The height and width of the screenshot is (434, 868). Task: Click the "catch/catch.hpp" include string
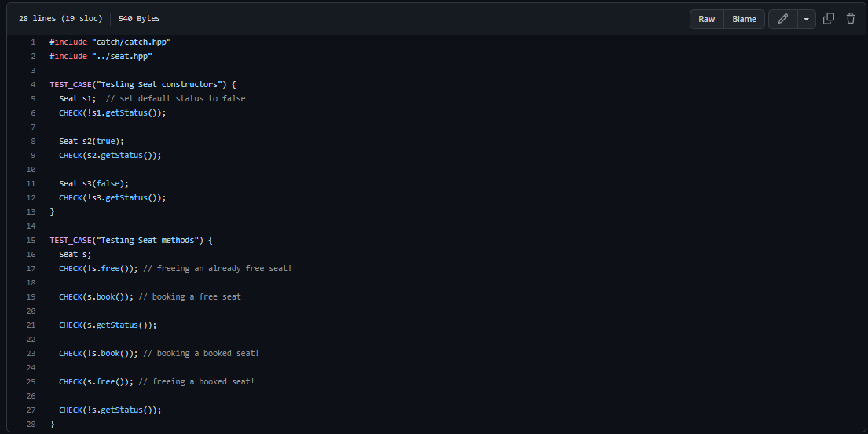[x=131, y=42]
